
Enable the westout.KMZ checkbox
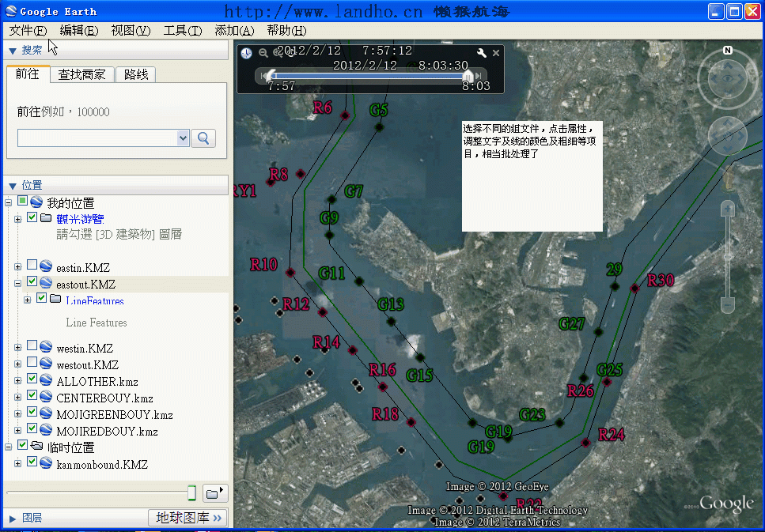[x=32, y=362]
